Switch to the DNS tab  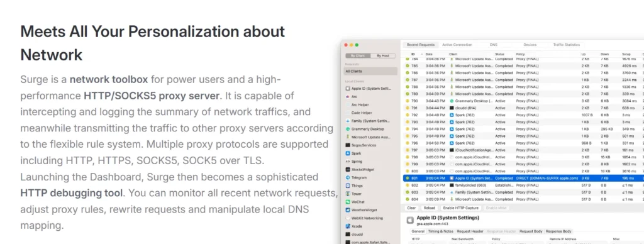tap(494, 45)
